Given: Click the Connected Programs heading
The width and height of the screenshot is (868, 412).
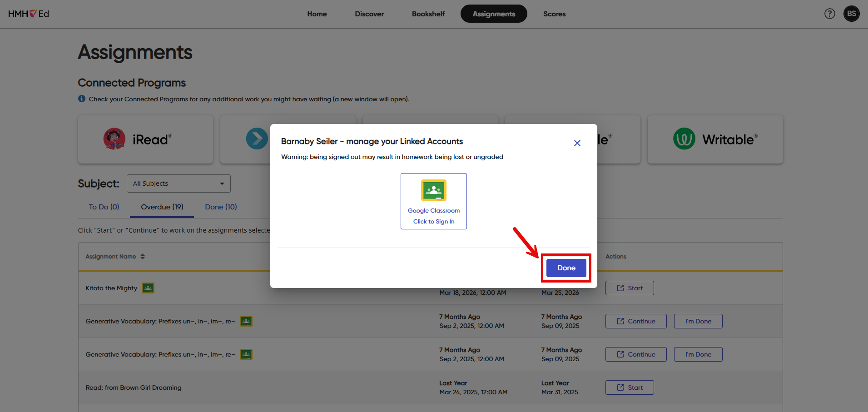Looking at the screenshot, I should [x=132, y=83].
